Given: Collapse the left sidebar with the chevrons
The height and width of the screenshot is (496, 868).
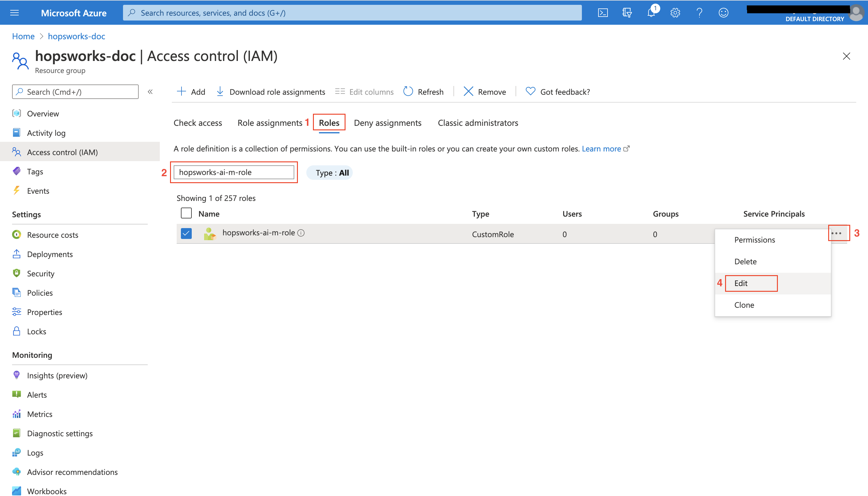Looking at the screenshot, I should pos(150,92).
